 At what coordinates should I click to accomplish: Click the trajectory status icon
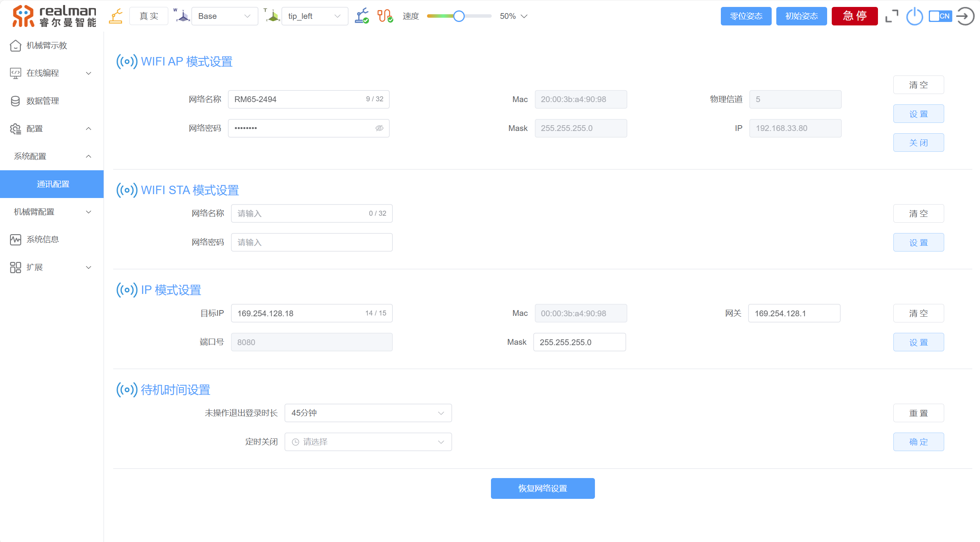tap(385, 16)
